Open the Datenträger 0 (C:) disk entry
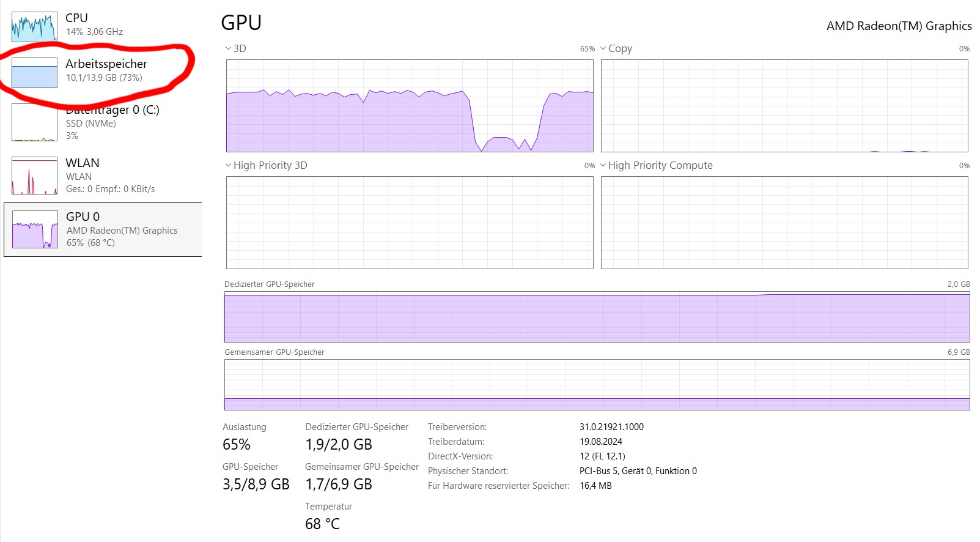 click(x=112, y=122)
